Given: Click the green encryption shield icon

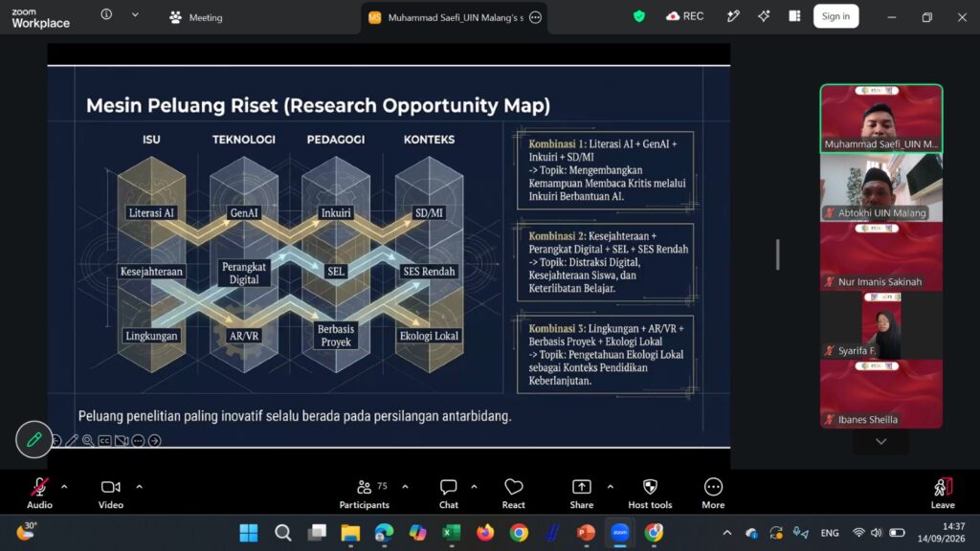Looking at the screenshot, I should pyautogui.click(x=638, y=16).
